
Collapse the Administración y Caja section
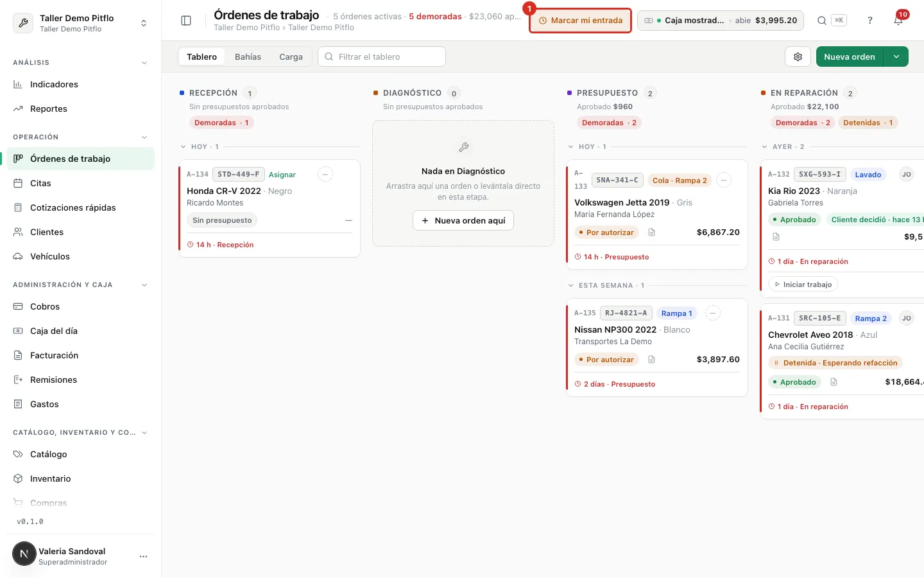(144, 285)
